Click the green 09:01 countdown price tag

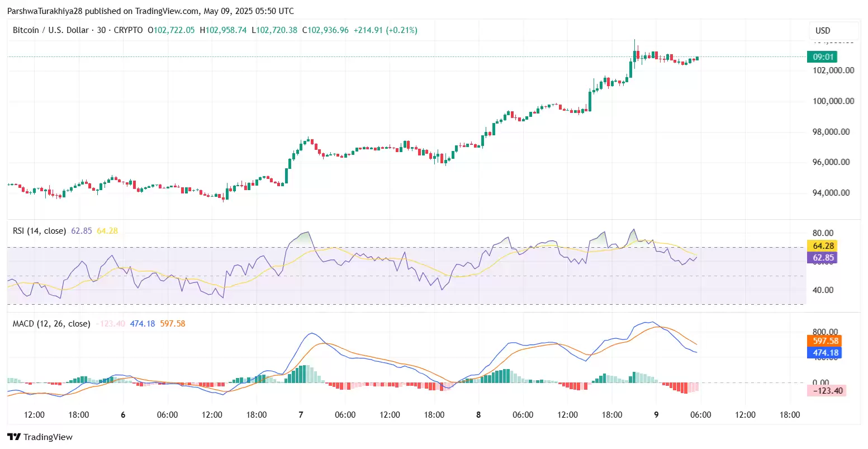coord(822,56)
